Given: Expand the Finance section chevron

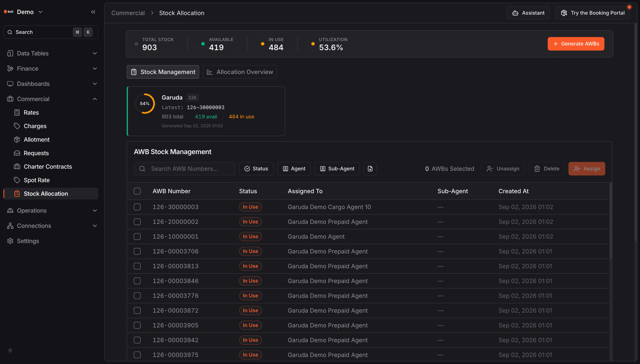Looking at the screenshot, I should tap(95, 69).
